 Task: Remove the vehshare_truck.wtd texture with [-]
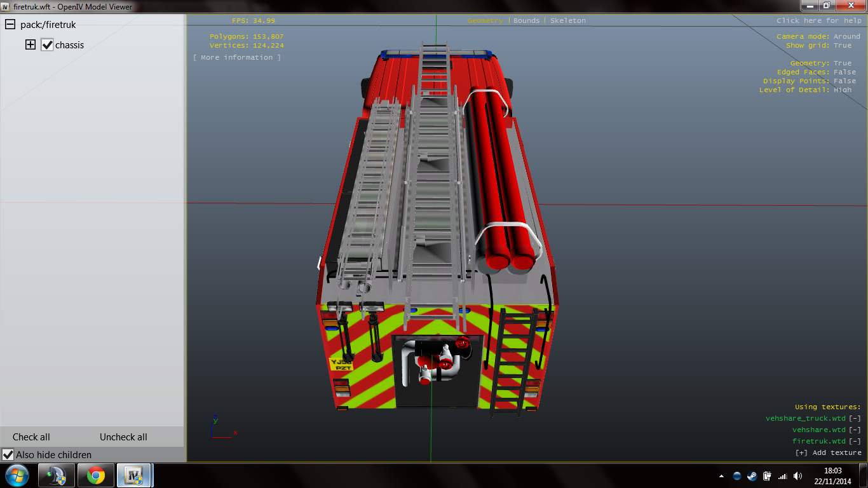point(855,418)
